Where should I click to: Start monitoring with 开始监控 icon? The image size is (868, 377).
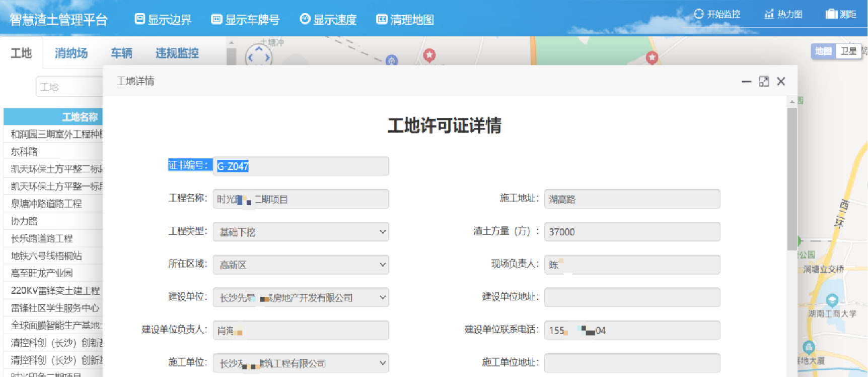(699, 14)
